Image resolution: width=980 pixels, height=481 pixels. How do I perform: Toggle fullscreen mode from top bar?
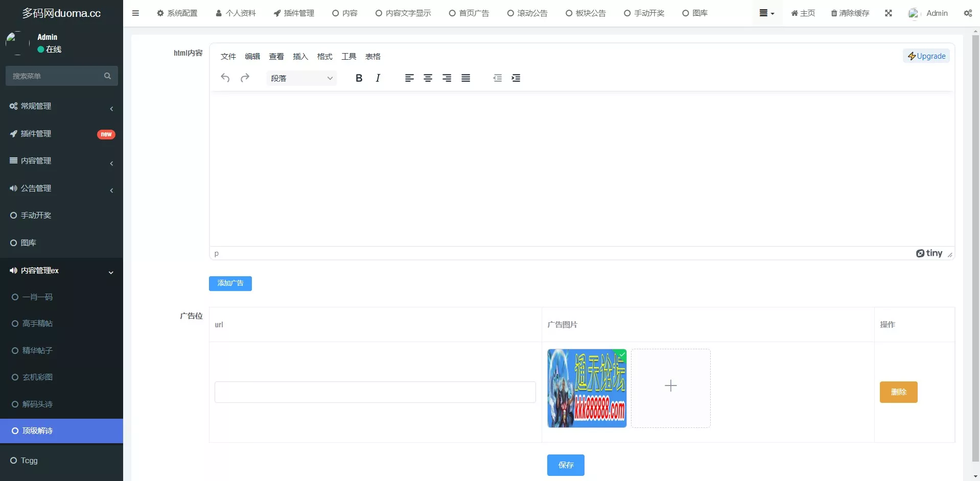coord(889,13)
